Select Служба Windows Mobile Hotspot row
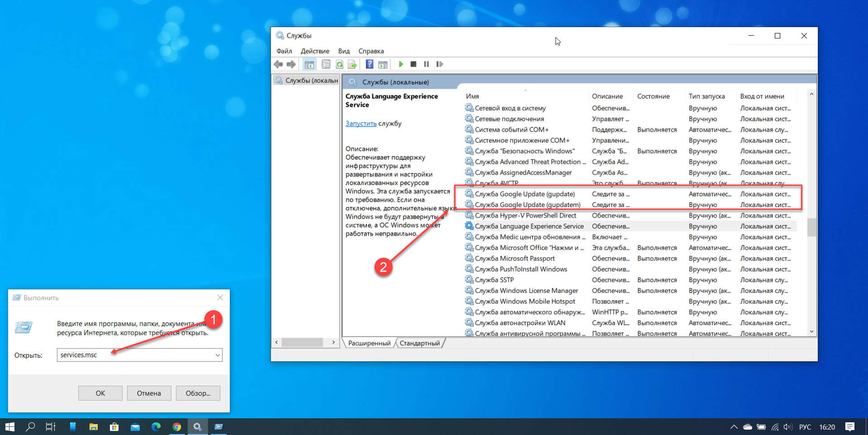Screen dimensions: 868x435 click(x=630, y=302)
